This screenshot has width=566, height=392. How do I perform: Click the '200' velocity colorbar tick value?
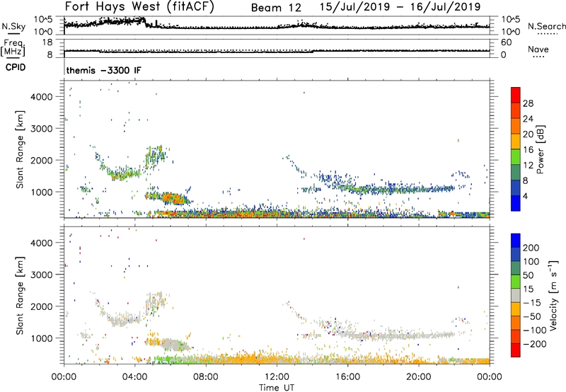[531, 248]
